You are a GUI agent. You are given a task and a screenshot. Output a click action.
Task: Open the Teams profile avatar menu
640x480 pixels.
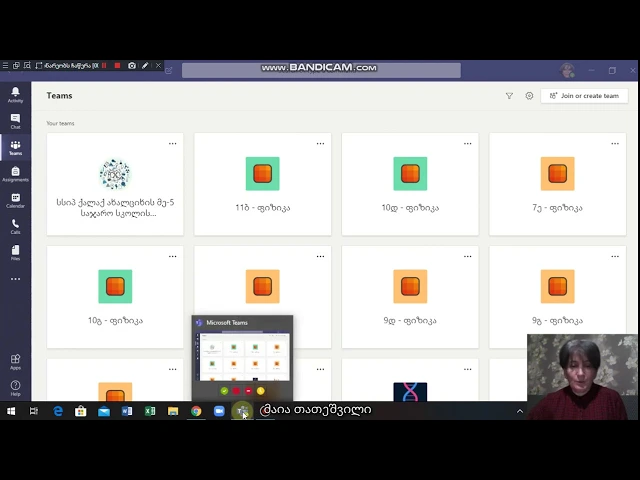tap(567, 71)
